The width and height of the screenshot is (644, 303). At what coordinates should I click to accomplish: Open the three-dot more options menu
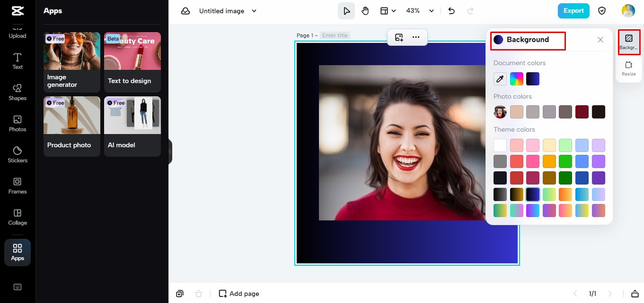[x=416, y=37]
